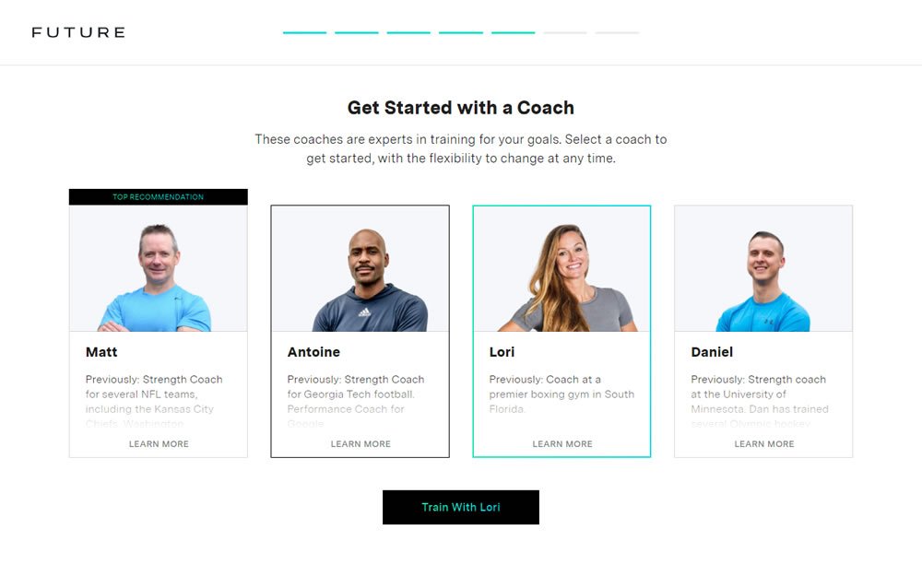Open Learn More for Lori
Viewport: 922px width, 588px height.
pos(562,444)
